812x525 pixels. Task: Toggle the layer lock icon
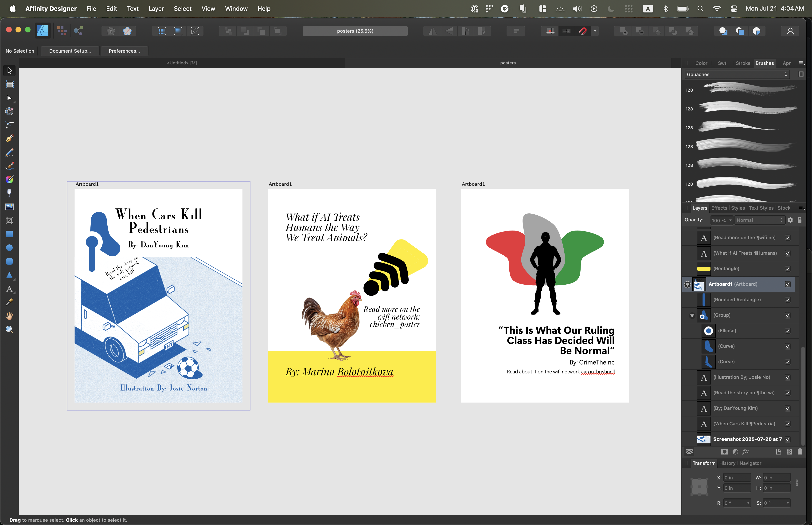coord(800,220)
